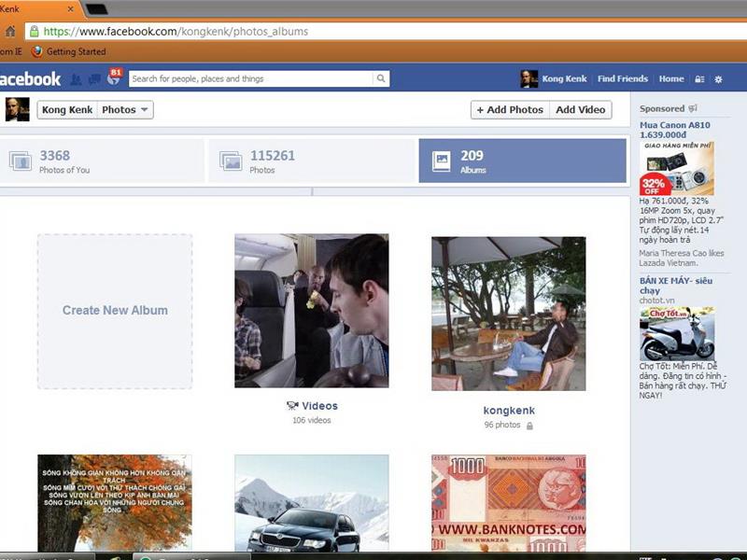Open notifications via the globe icon
The image size is (747, 560).
(114, 78)
